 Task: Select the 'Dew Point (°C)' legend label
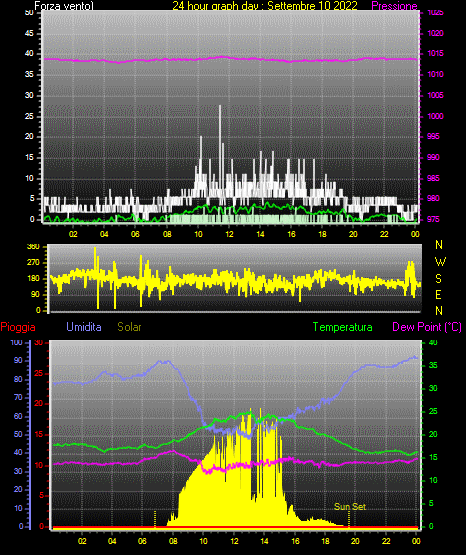point(427,327)
